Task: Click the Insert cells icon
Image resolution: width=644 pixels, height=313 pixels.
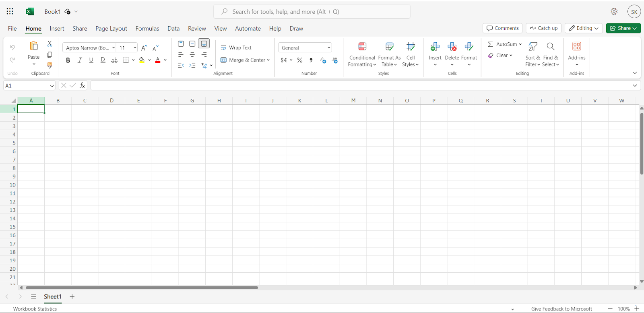Action: pyautogui.click(x=435, y=46)
